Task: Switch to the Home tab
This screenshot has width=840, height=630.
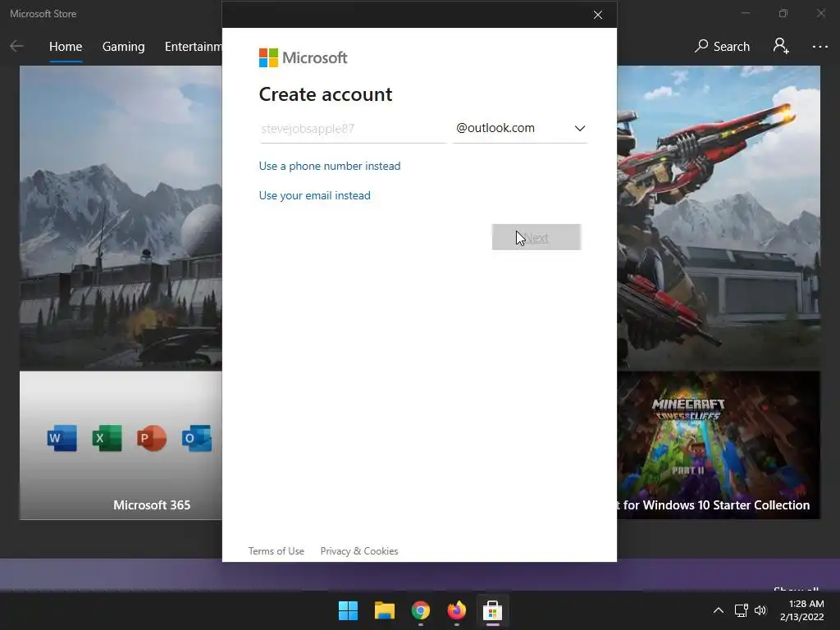Action: (66, 47)
